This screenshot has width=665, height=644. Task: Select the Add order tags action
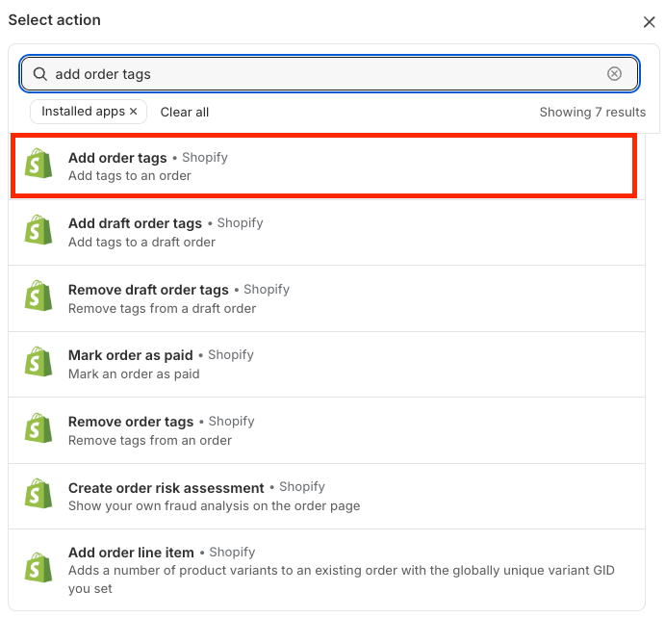pyautogui.click(x=324, y=166)
